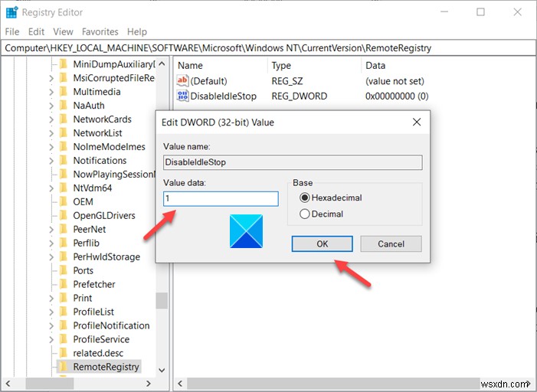Select the Print folder icon

coord(64,298)
